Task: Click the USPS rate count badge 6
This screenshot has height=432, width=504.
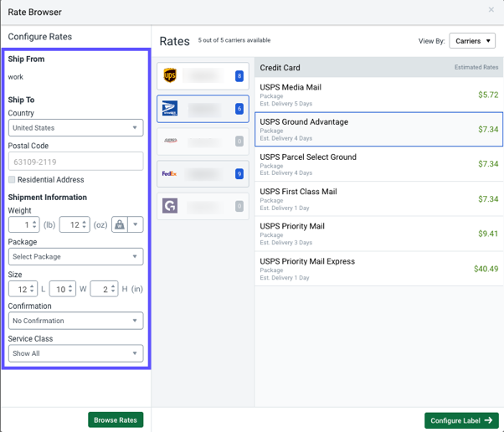Action: click(x=239, y=109)
